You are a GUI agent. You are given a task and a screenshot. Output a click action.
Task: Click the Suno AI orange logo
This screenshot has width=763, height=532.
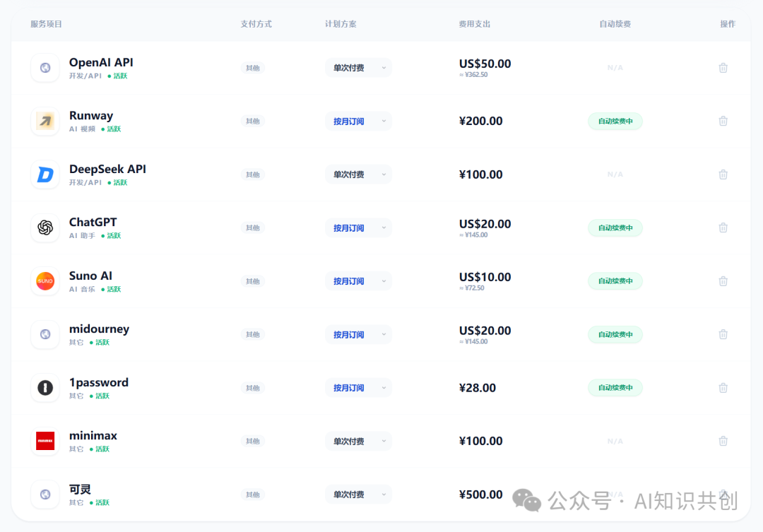click(45, 281)
